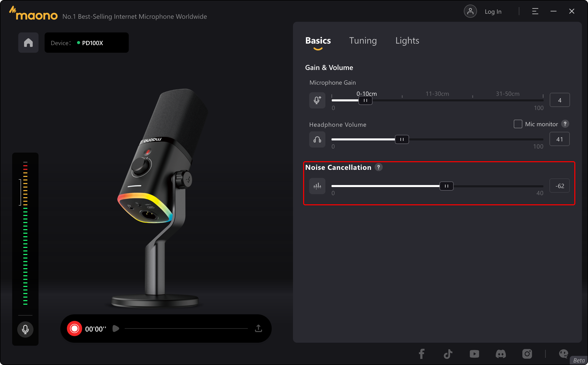Click the noise cancellation value field showing -62

[x=560, y=186]
